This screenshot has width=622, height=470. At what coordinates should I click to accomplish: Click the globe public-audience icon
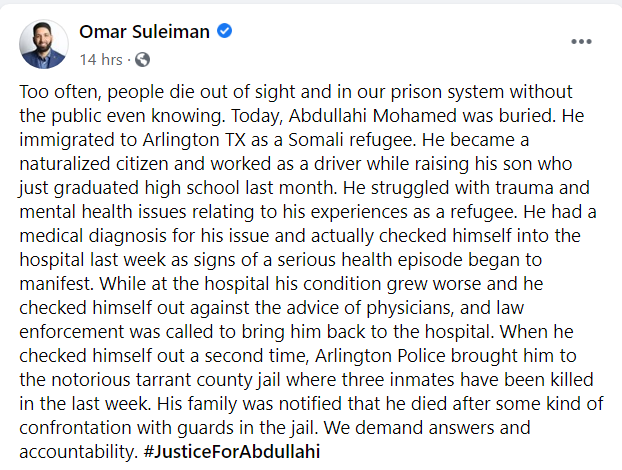click(x=142, y=60)
